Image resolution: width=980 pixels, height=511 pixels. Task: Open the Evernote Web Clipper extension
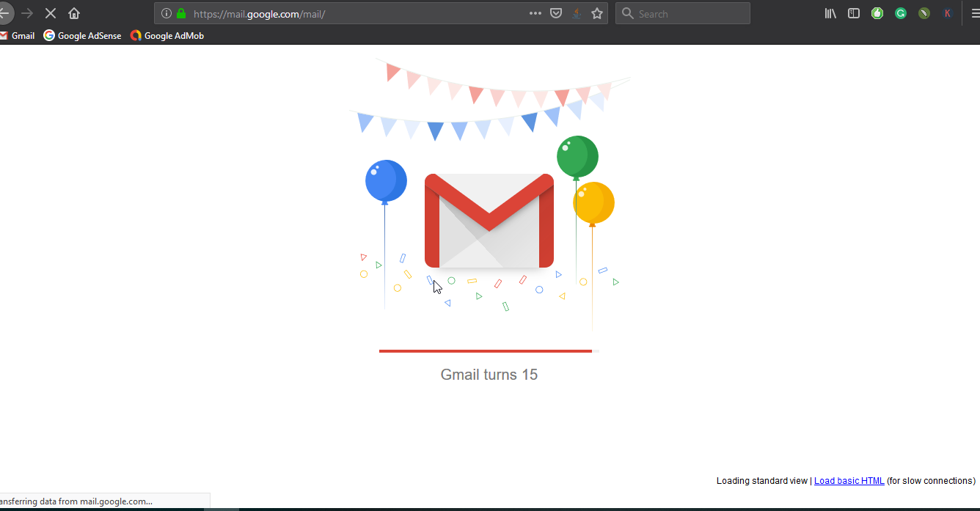click(924, 13)
